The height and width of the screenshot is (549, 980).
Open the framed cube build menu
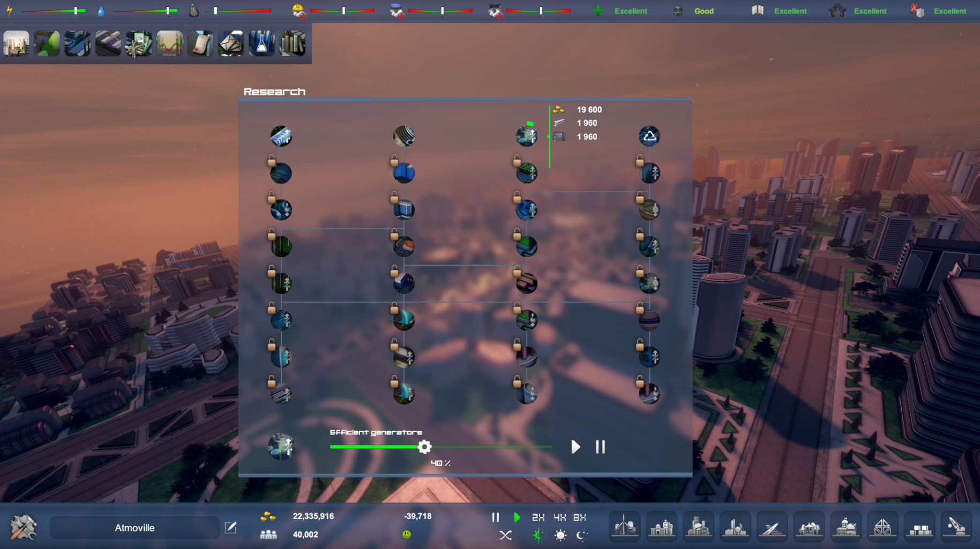[882, 527]
